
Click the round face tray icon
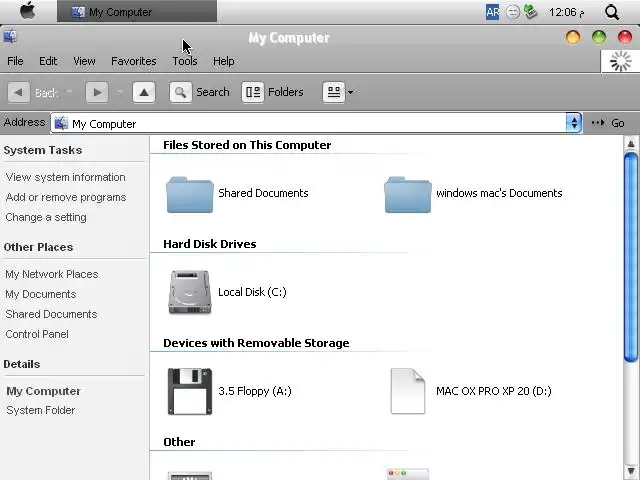pyautogui.click(x=513, y=12)
